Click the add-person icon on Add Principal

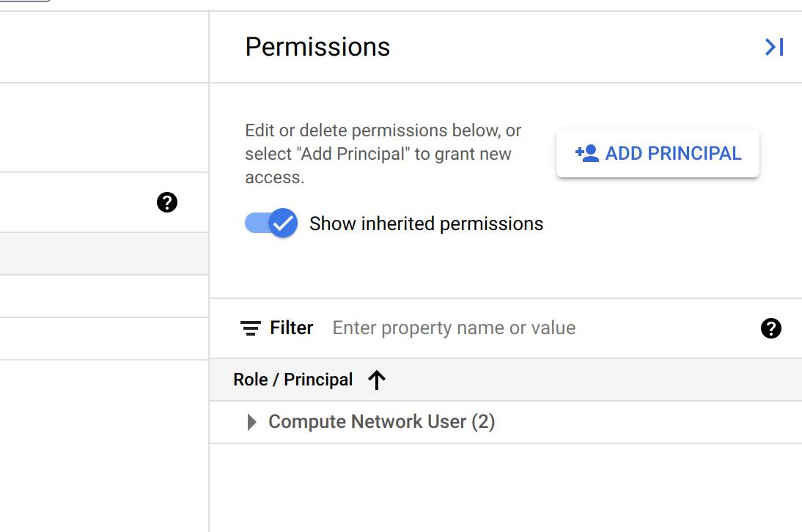pos(587,153)
